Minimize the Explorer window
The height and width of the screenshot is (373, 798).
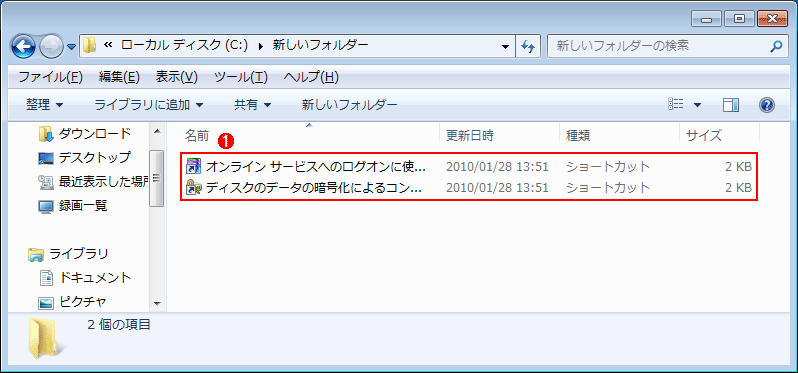coord(706,19)
